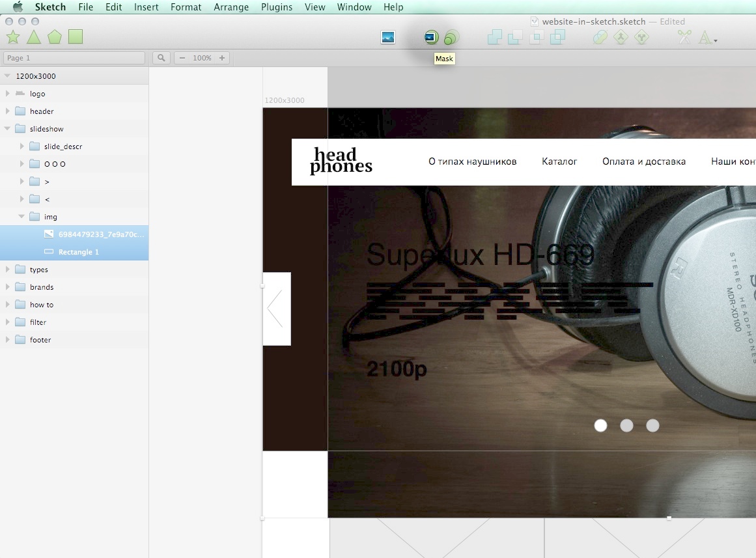This screenshot has height=558, width=756.
Task: Click the brands layer folder icon
Action: point(20,287)
